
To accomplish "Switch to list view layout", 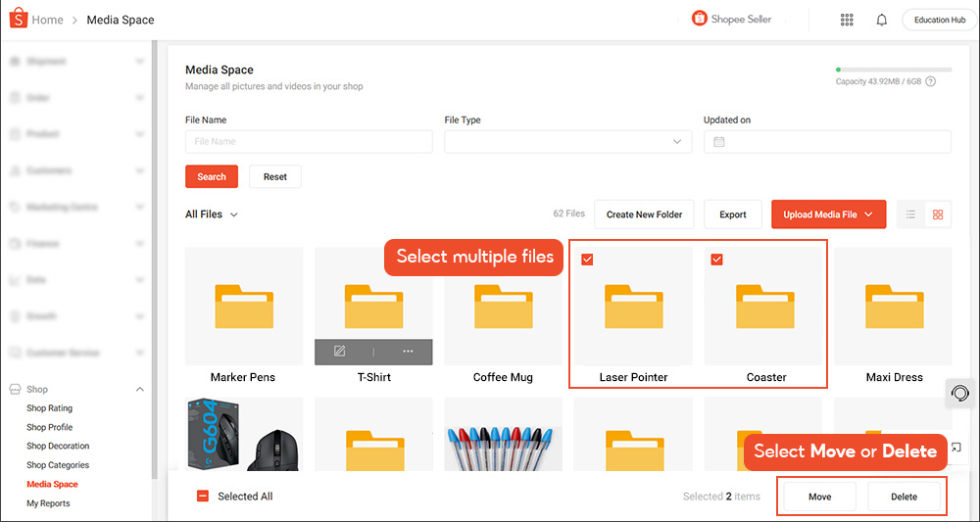I will 910,214.
